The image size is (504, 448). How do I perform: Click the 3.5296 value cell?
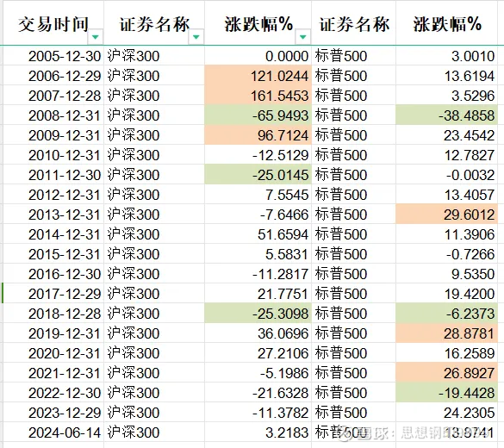tap(447, 96)
